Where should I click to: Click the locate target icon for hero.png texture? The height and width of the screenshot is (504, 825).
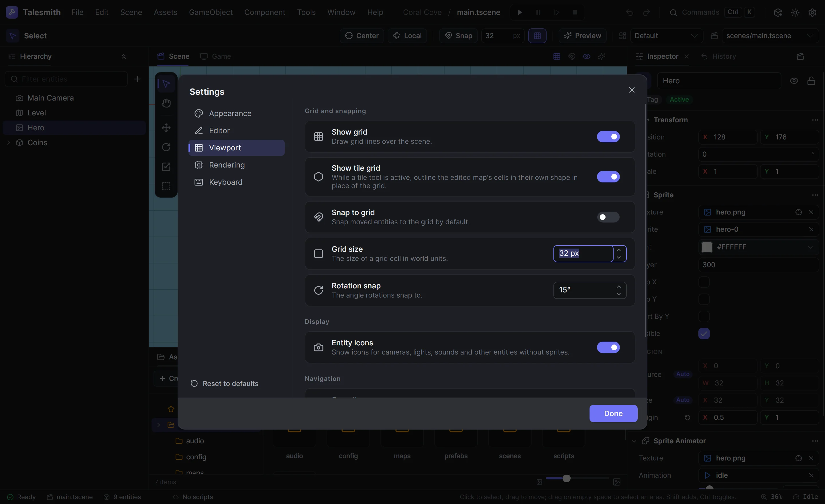[798, 212]
